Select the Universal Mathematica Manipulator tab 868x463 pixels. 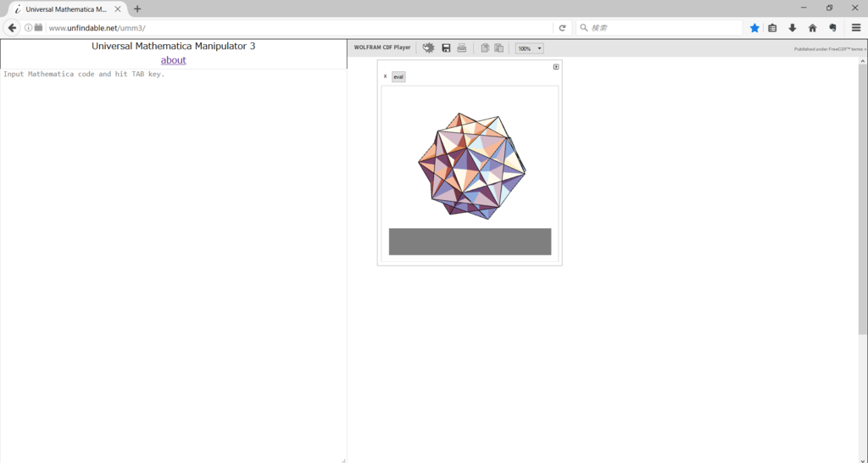click(x=66, y=9)
